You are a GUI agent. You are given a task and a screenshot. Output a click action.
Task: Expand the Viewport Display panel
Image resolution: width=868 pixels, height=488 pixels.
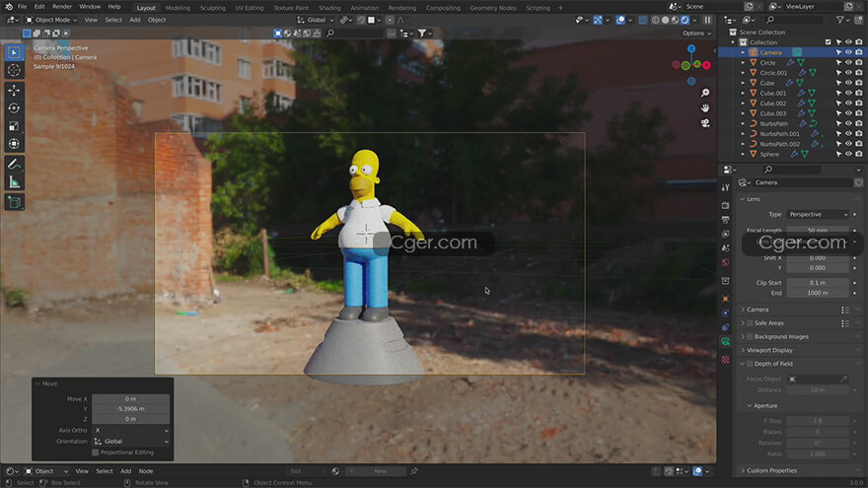click(x=769, y=350)
